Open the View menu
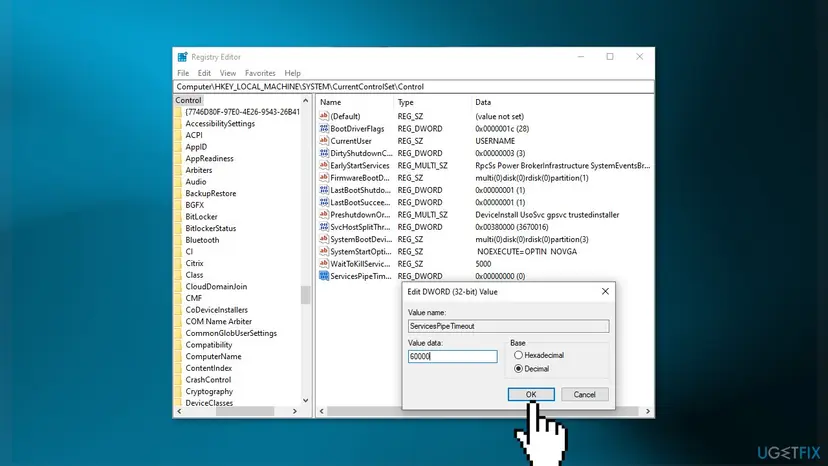This screenshot has width=828, height=466. [228, 73]
